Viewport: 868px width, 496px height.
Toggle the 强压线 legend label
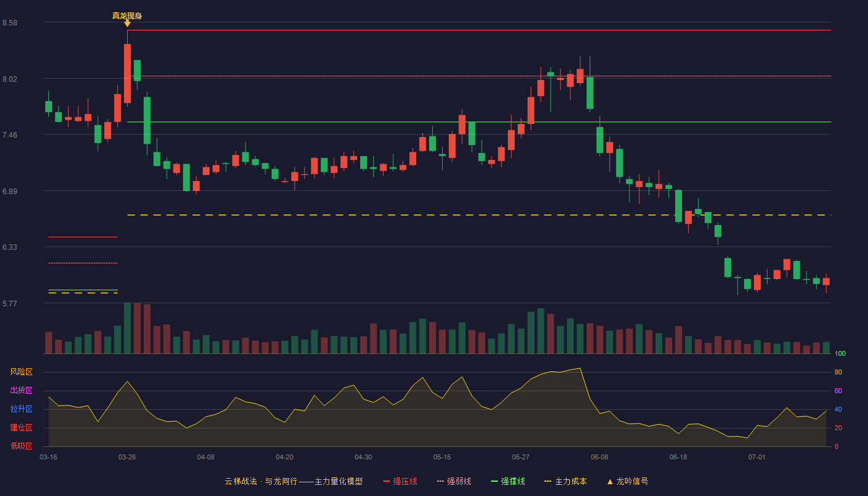(405, 481)
